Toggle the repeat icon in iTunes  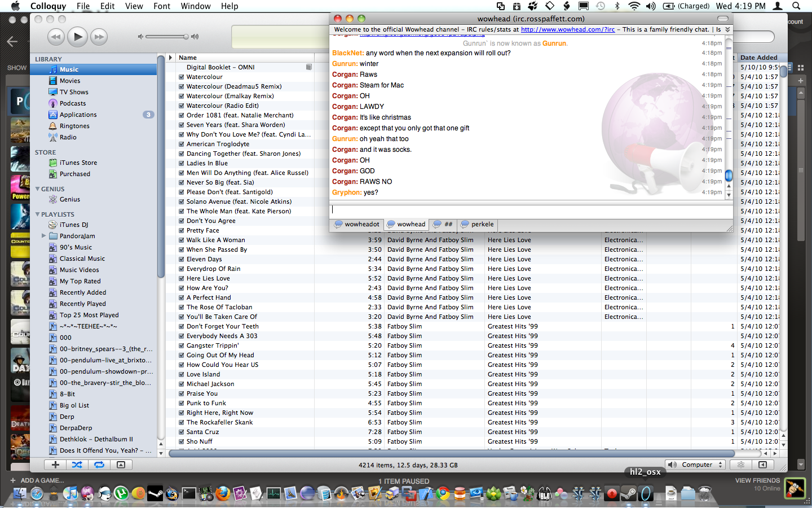(99, 465)
